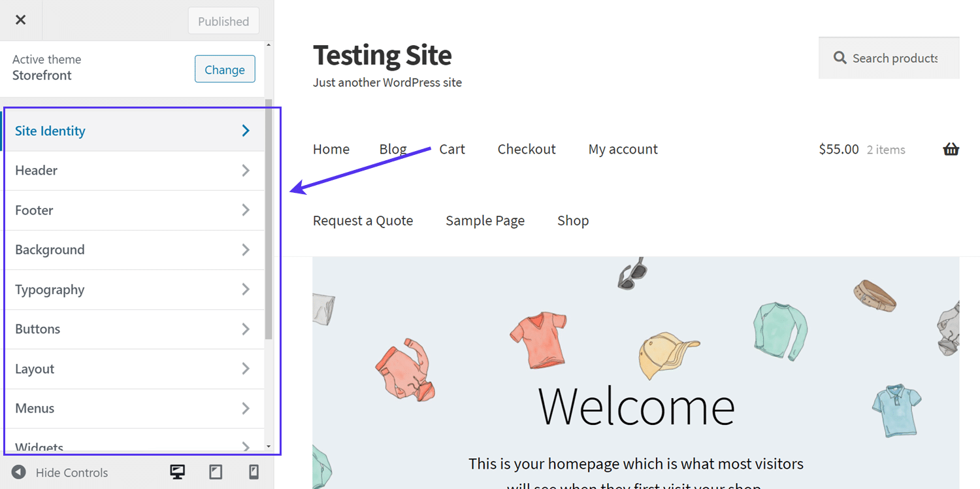Expand the Footer section
This screenshot has height=489, width=980.
click(131, 210)
